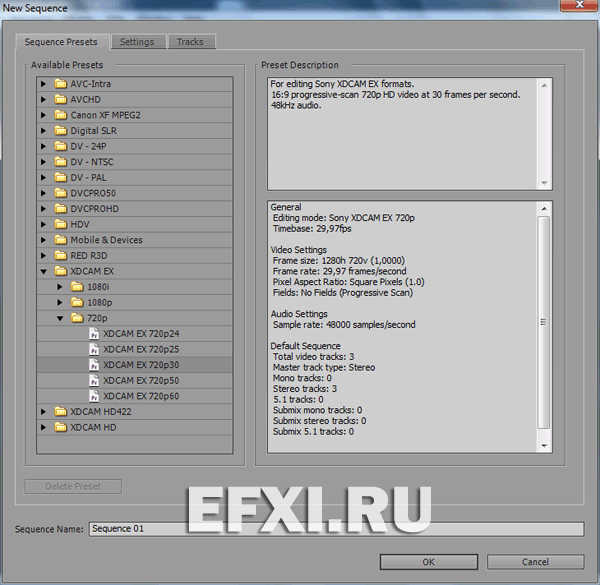Screen dimensions: 600x585
Task: Click the Mobile & Devices folder icon
Action: coord(60,240)
